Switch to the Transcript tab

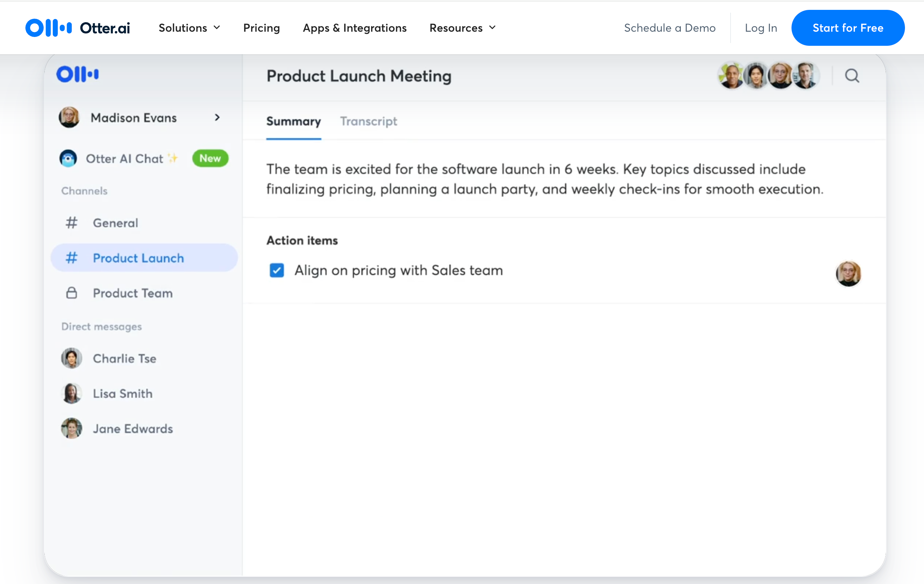pos(368,121)
